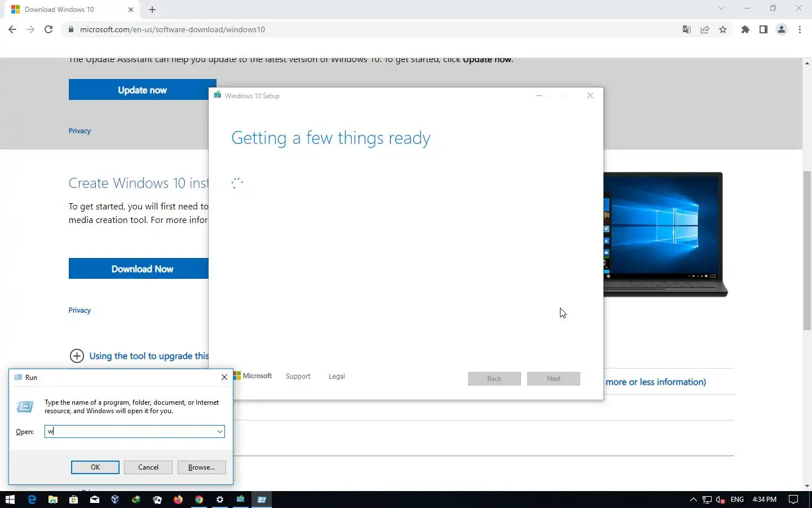Click the Share this page icon
This screenshot has height=508, width=812.
click(705, 29)
